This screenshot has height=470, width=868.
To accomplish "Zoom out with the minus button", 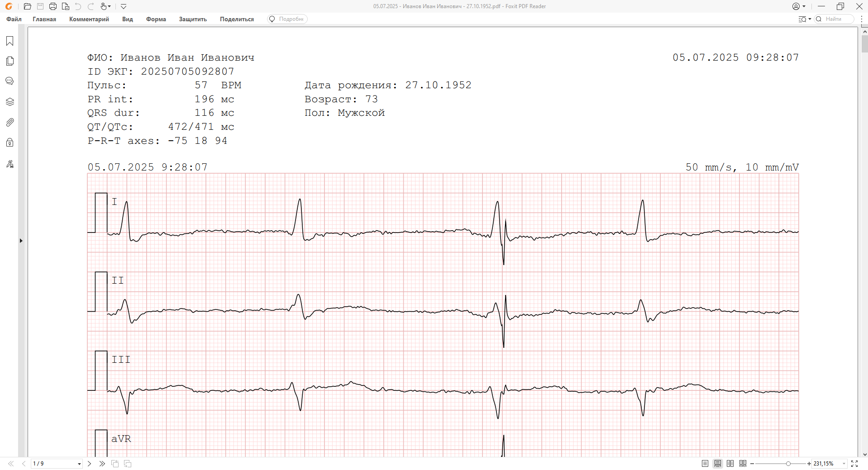I will click(752, 464).
